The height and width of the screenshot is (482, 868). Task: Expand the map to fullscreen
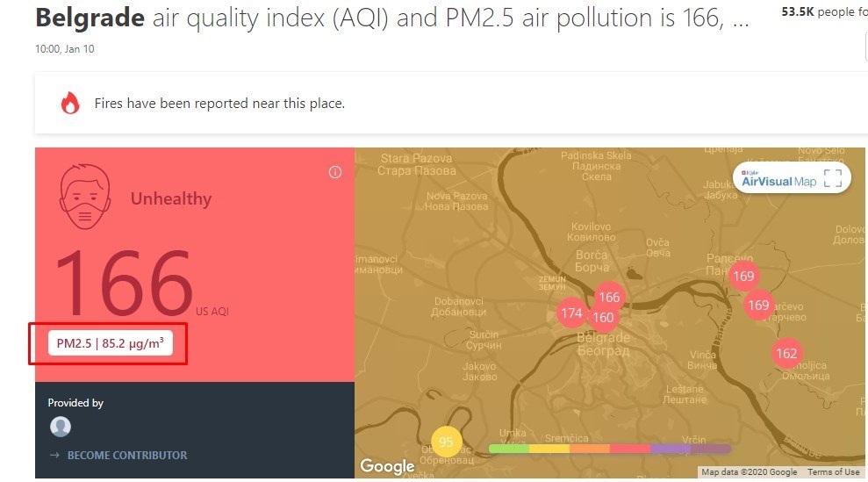(833, 178)
